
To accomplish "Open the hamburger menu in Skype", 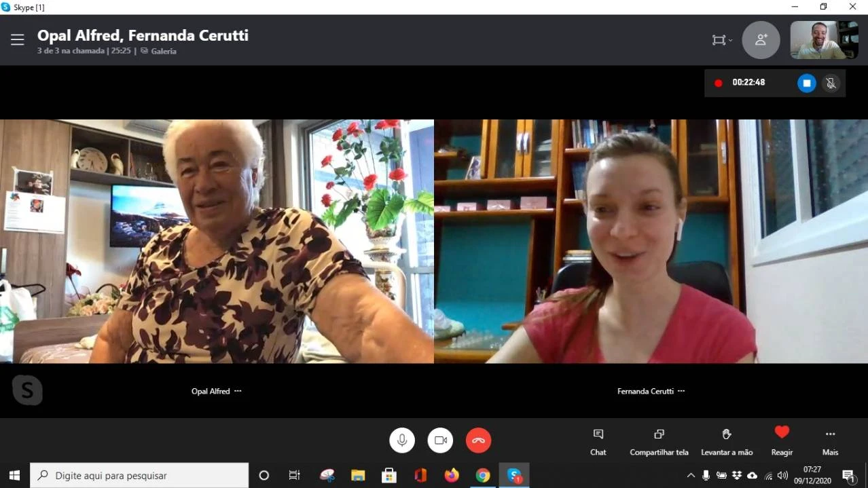I will point(18,40).
